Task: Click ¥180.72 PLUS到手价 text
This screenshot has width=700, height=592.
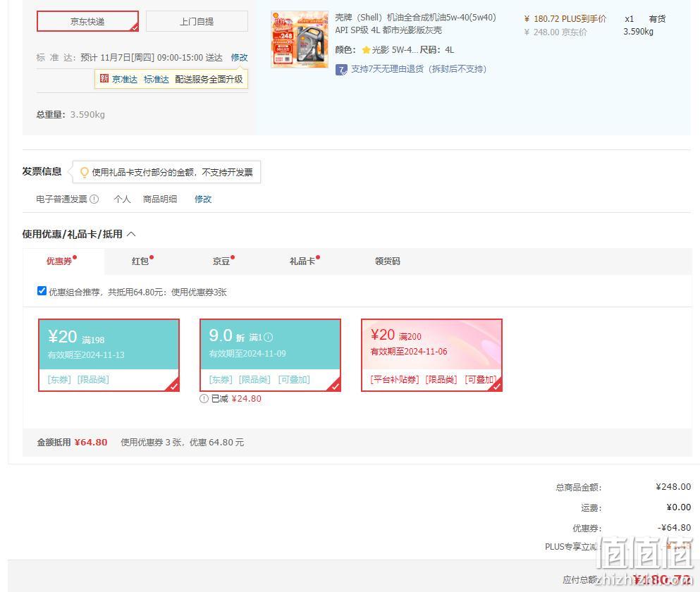Action: coord(565,19)
